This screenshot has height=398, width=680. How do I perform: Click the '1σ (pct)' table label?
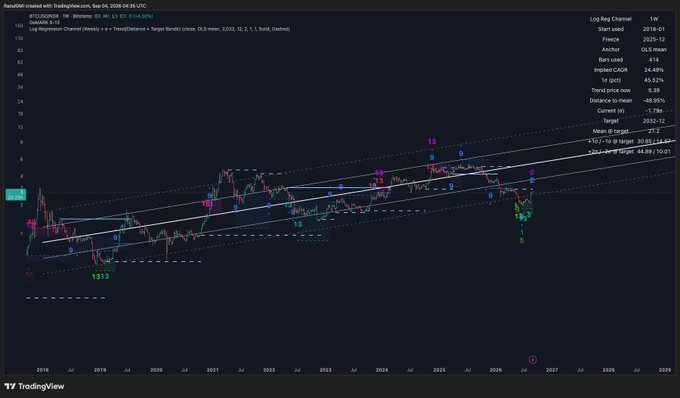611,80
